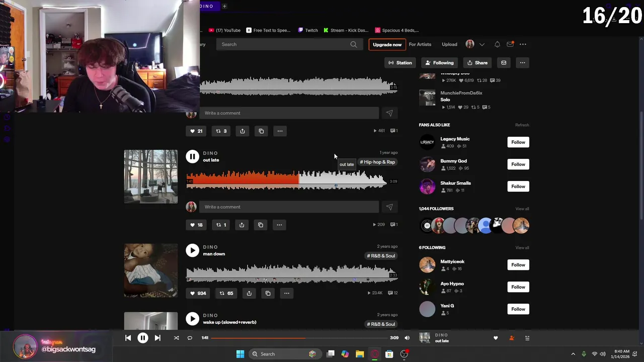Viewport: 644px width, 362px height.
Task: Click Upgrade now button
Action: click(x=387, y=44)
